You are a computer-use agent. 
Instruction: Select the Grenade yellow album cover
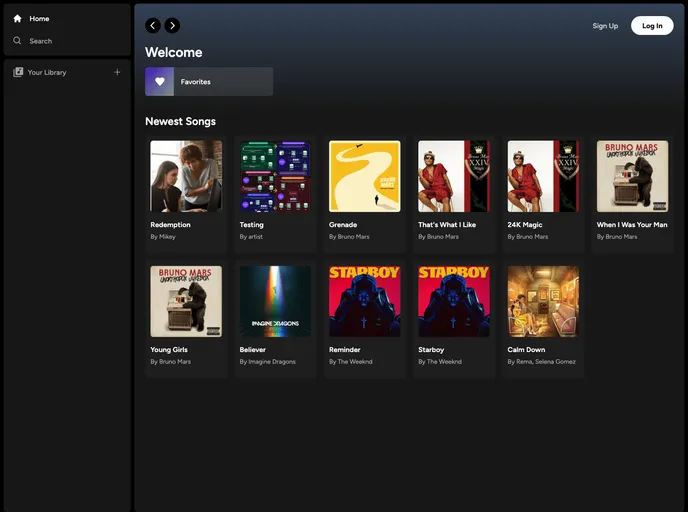365,176
